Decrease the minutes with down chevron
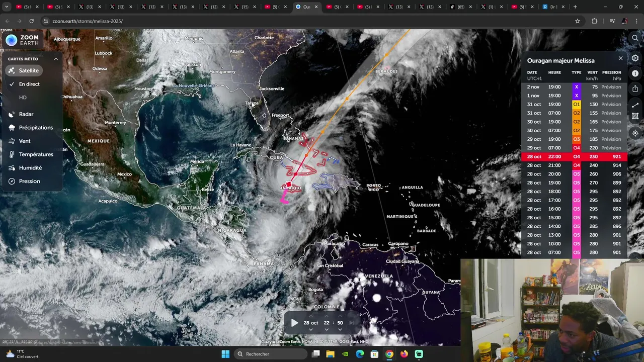This screenshot has height=362, width=644. pos(340,329)
